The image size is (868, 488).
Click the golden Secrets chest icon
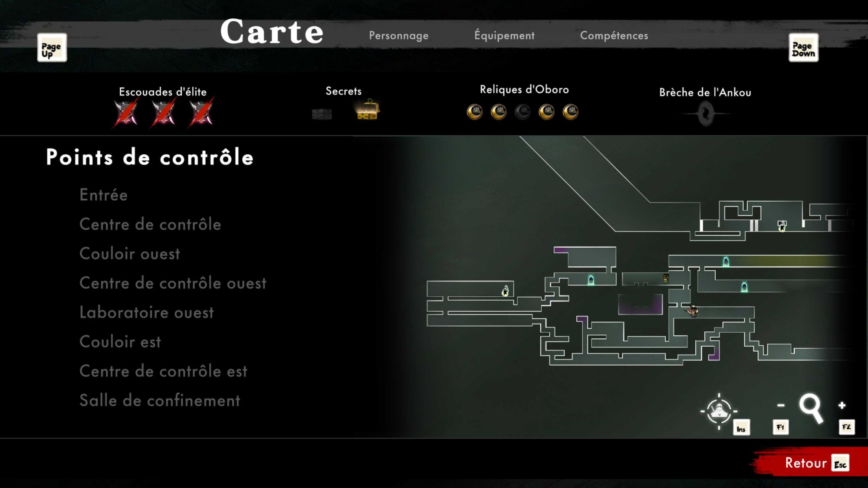coord(367,110)
